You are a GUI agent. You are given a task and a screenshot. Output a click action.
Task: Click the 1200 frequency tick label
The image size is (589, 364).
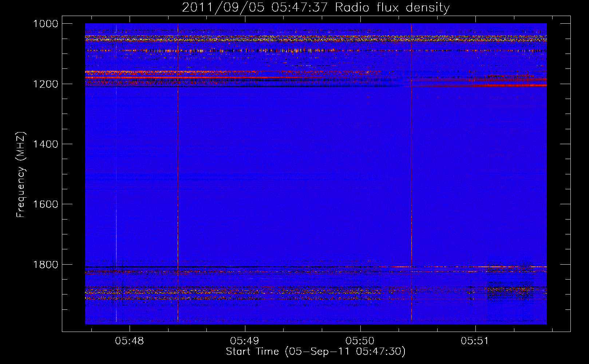pos(46,84)
